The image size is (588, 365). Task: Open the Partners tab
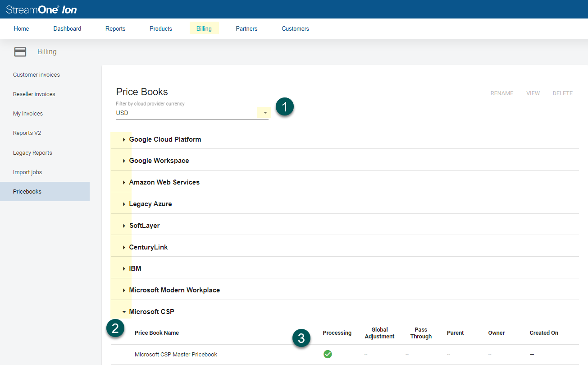coord(246,28)
